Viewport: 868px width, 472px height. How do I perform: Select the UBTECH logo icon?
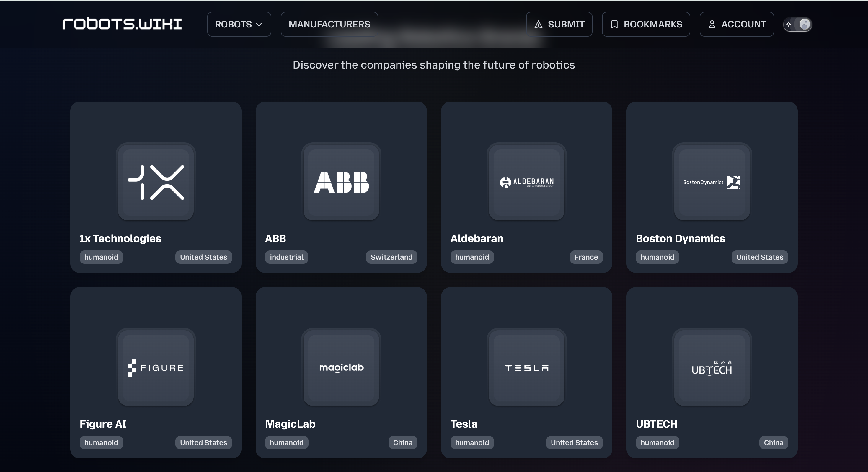(x=712, y=367)
